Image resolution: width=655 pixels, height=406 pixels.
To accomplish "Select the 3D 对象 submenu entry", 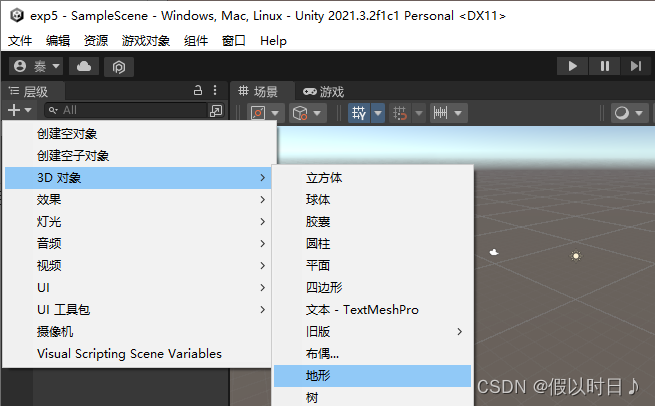I will (x=138, y=178).
